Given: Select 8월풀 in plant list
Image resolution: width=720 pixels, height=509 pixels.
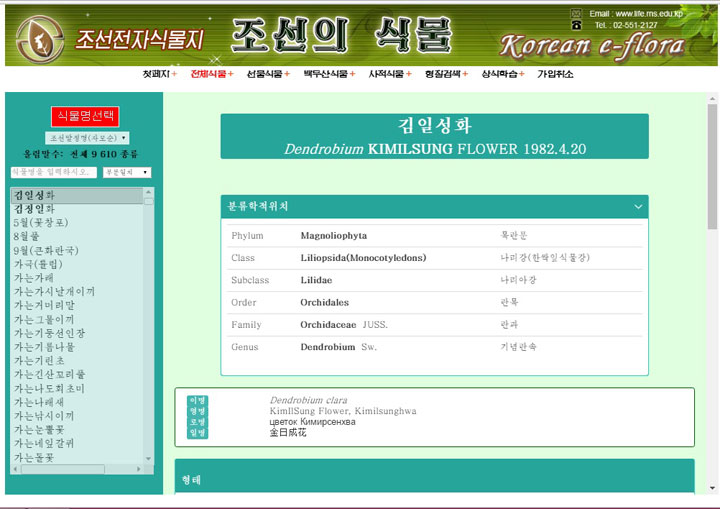Looking at the screenshot, I should pos(27,237).
